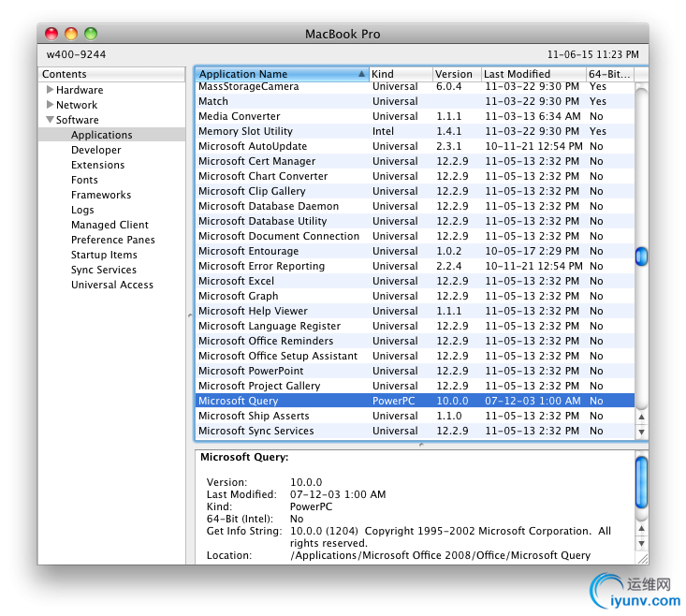Select the Microsoft Document Connection row

pos(415,236)
